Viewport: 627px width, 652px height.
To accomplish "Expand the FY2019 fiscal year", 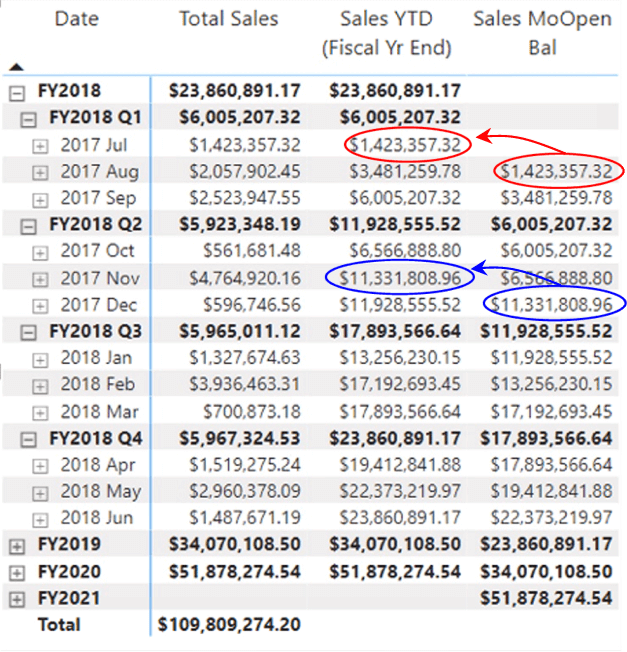I will (16, 545).
